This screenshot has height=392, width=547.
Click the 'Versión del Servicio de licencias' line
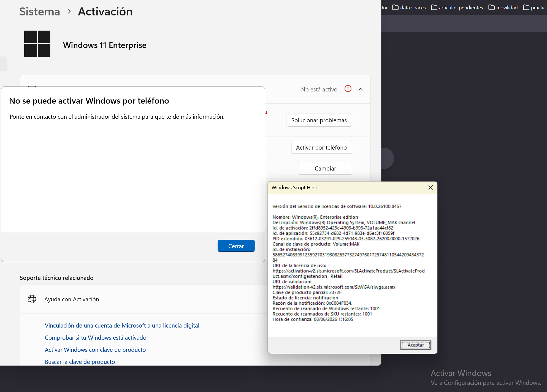coord(337,206)
